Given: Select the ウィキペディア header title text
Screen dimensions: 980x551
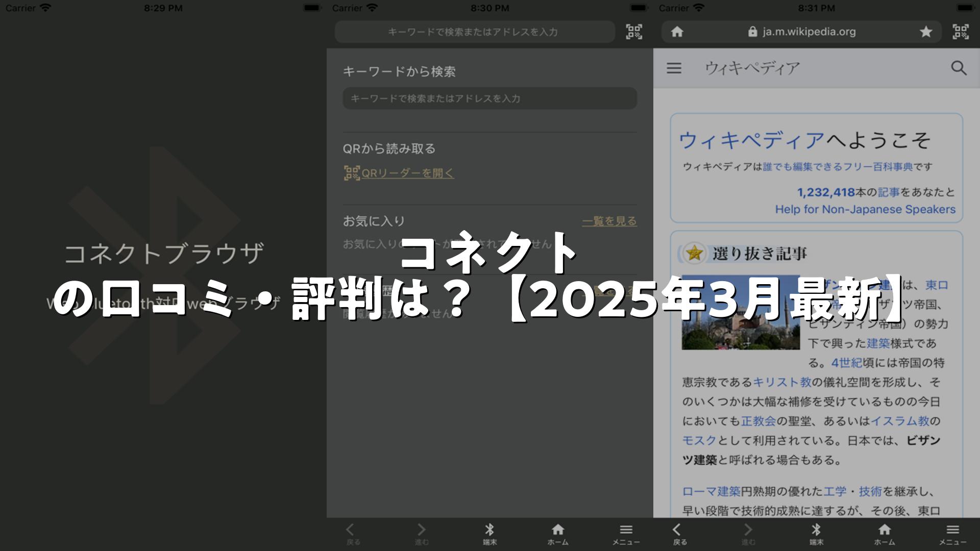Looking at the screenshot, I should coord(752,68).
